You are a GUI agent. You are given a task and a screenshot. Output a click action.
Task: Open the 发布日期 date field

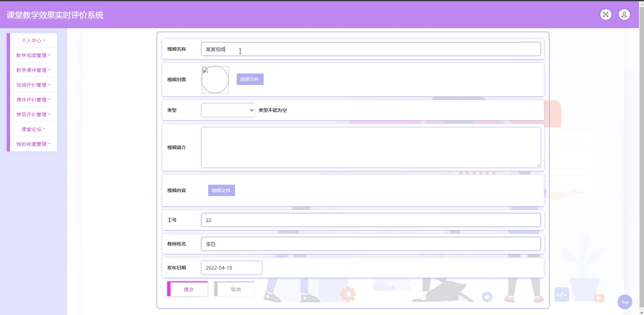click(x=231, y=268)
